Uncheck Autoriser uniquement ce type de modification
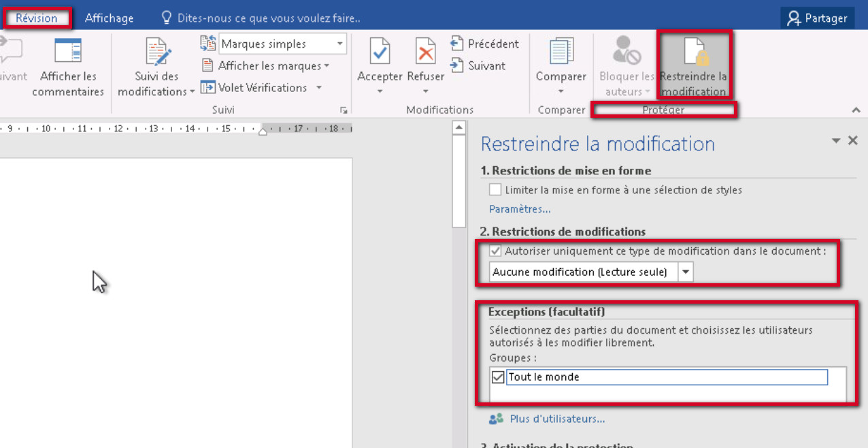 pyautogui.click(x=495, y=251)
